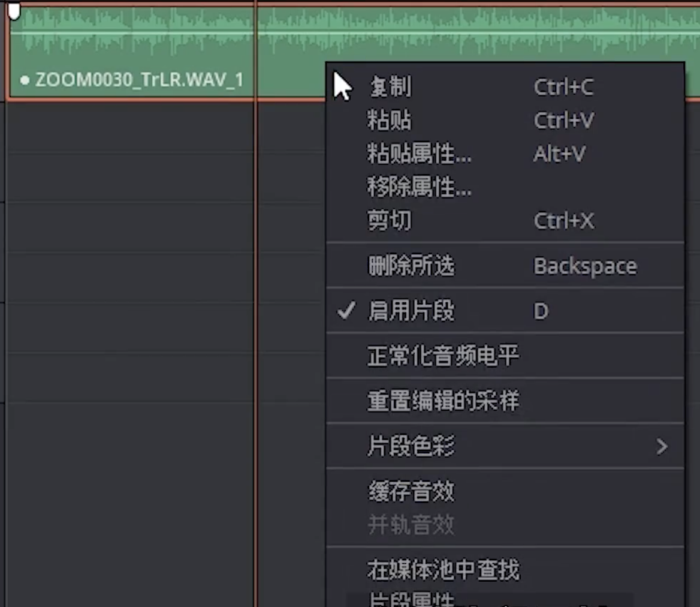
Task: Click 复制 in the context menu
Action: [x=390, y=88]
